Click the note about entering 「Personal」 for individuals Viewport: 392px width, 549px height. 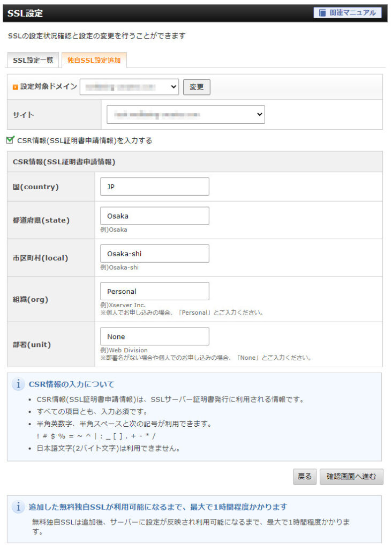pos(182,313)
